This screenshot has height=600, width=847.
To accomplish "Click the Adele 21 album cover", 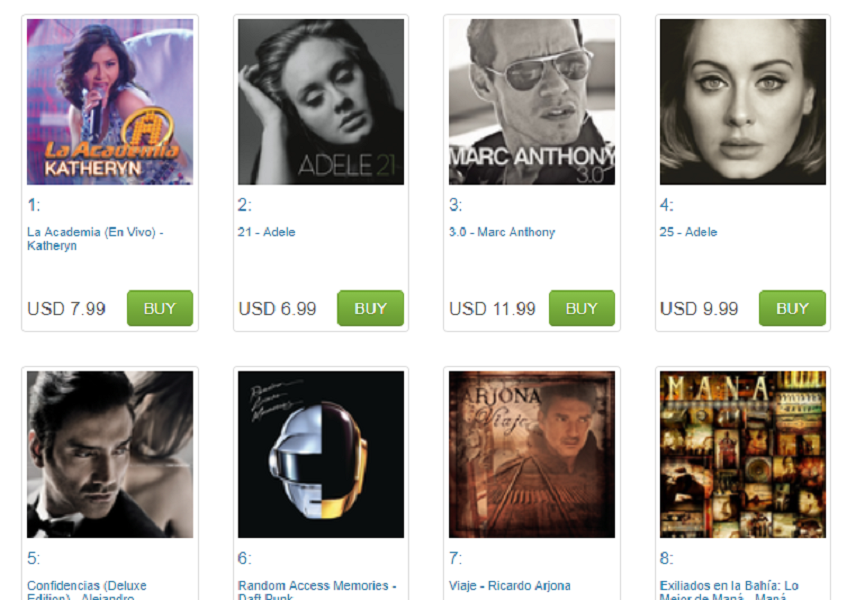I will pos(321,102).
